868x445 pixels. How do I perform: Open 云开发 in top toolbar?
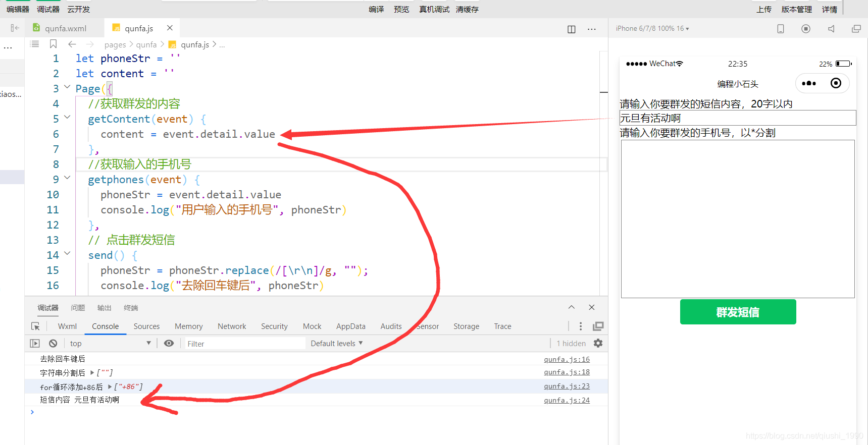click(x=78, y=9)
